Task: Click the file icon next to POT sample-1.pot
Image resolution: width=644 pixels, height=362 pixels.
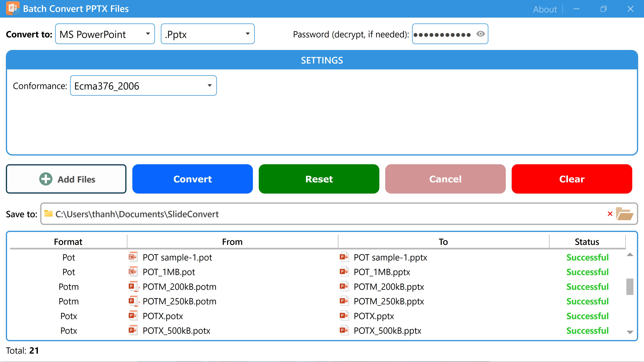Action: click(x=133, y=257)
